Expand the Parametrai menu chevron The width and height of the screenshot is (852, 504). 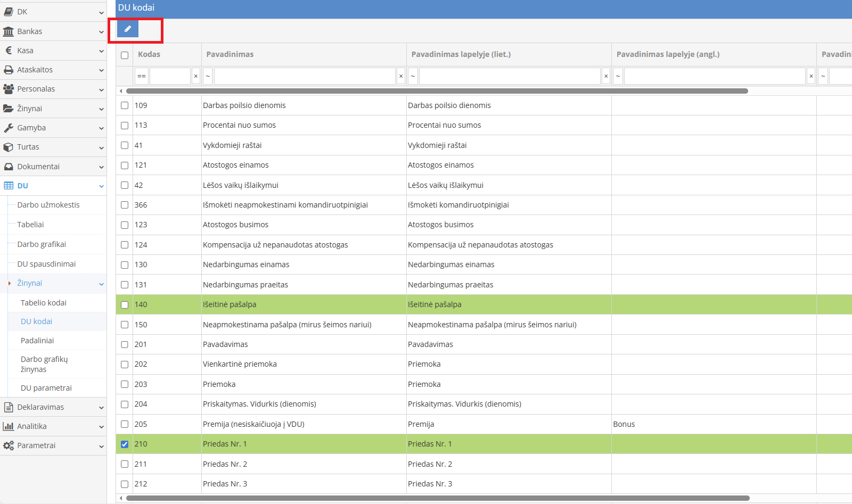(x=101, y=446)
